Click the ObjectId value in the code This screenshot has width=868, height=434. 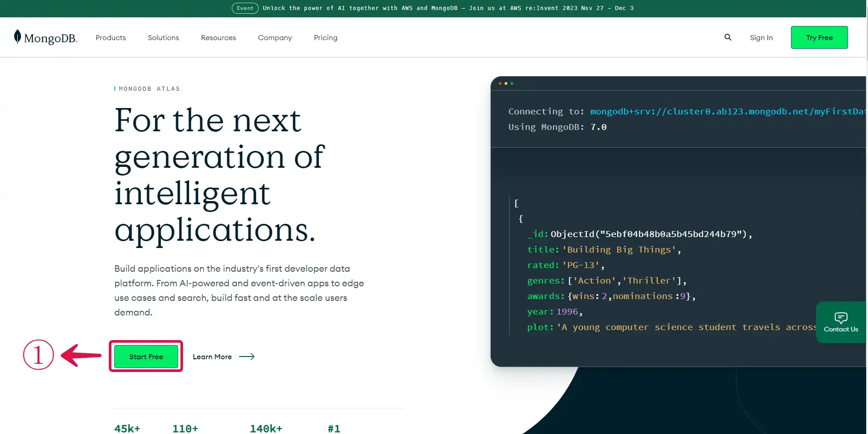651,234
